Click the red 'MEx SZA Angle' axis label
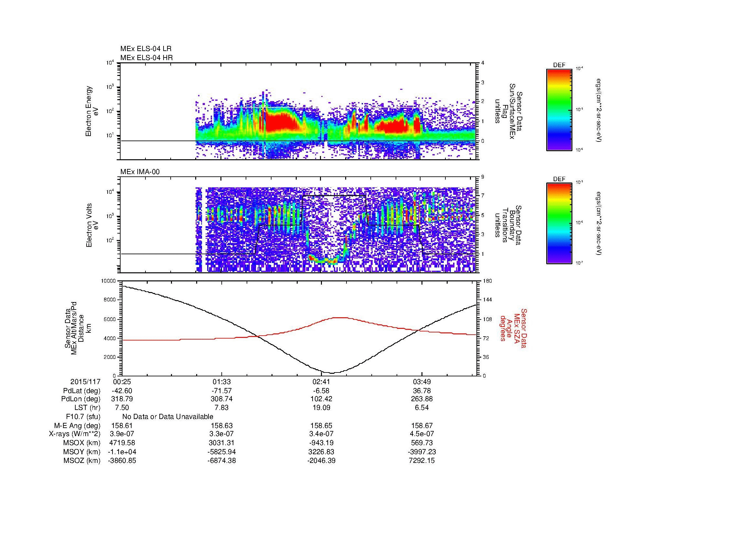Viewport: 756px width, 534px height. click(513, 328)
